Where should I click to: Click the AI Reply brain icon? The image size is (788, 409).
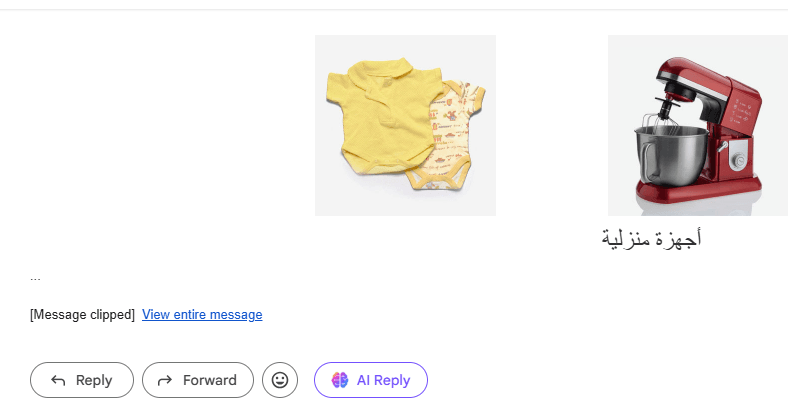pyautogui.click(x=340, y=380)
